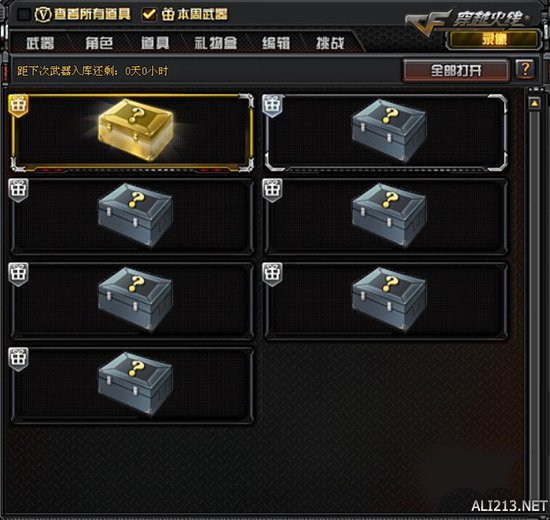Click the gold gift badge on first slot
Viewport: 550px width, 520px height.
click(18, 106)
